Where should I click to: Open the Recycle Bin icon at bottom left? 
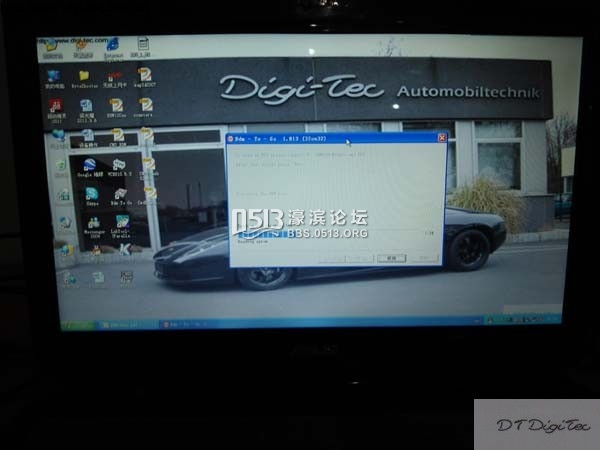[x=69, y=279]
